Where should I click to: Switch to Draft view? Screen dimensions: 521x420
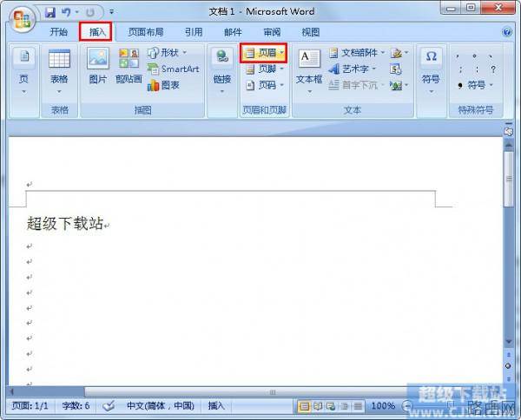click(358, 406)
